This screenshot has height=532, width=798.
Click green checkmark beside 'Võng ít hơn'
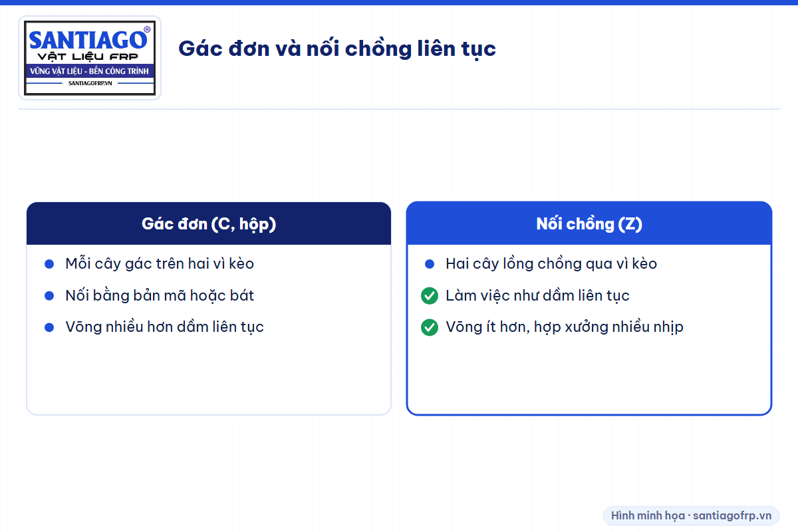[430, 327]
